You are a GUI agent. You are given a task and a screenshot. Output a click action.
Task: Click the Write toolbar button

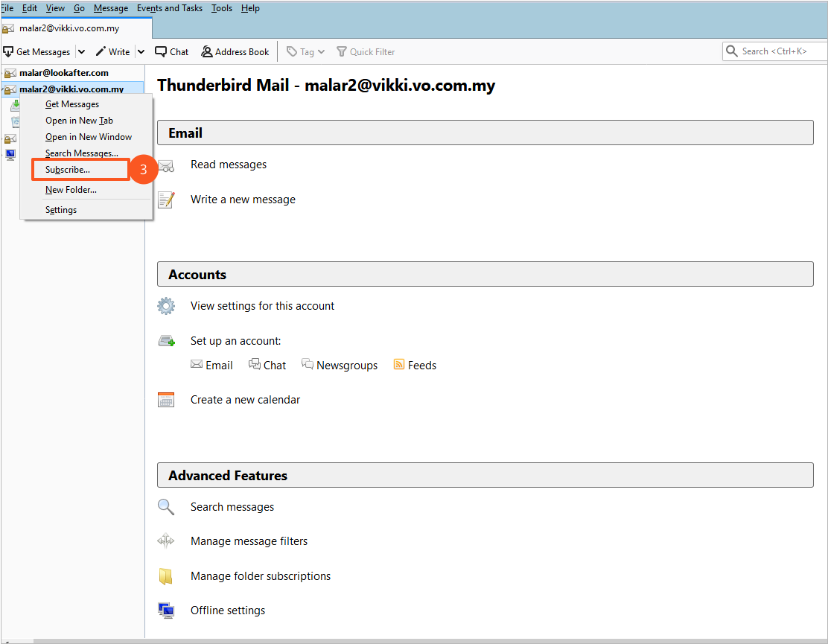[112, 51]
